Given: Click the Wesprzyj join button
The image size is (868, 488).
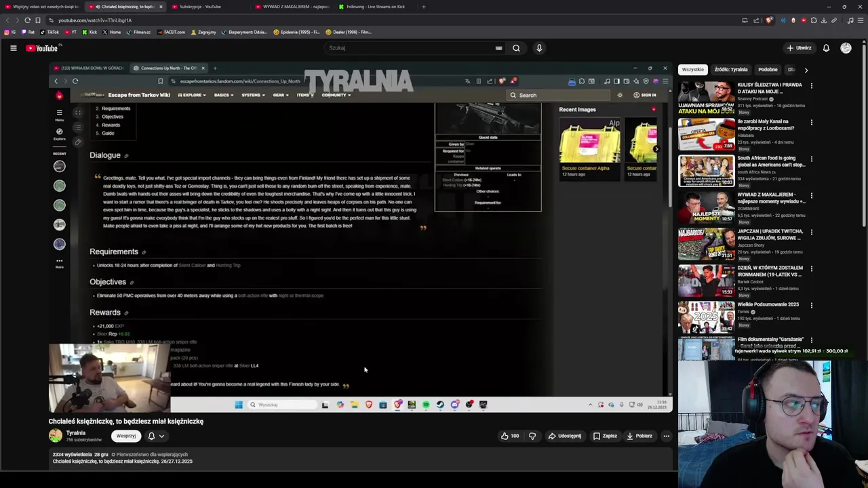Looking at the screenshot, I should point(126,436).
